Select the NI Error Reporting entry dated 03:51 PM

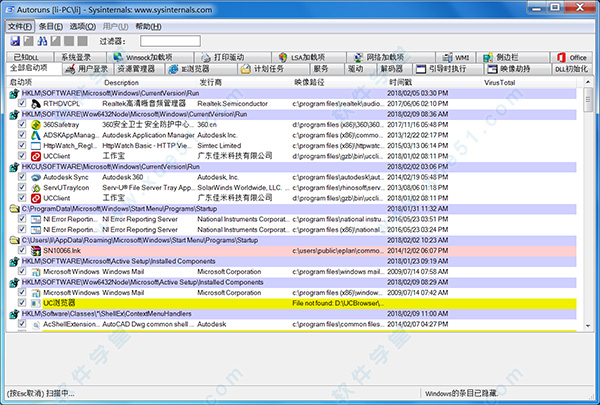pos(292,219)
